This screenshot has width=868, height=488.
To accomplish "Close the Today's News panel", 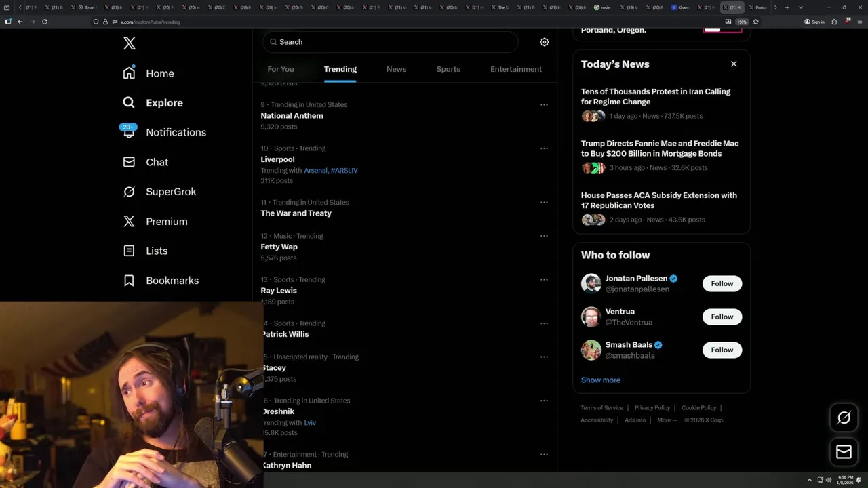I will click(x=734, y=64).
